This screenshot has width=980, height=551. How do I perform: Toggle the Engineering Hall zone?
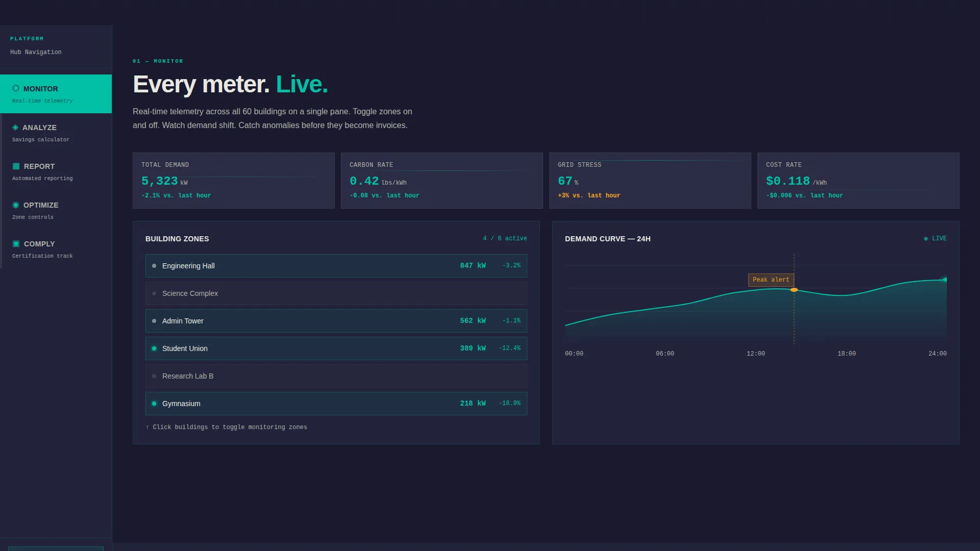click(336, 265)
